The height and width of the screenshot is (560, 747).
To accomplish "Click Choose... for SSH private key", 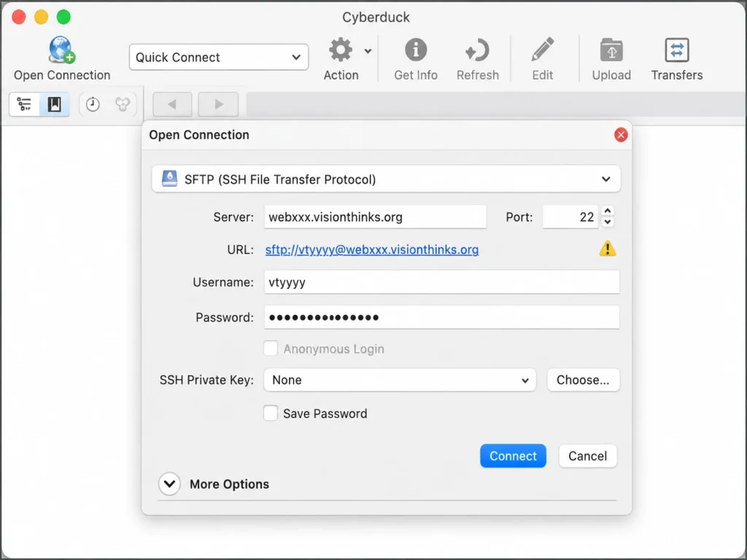I will tap(583, 380).
